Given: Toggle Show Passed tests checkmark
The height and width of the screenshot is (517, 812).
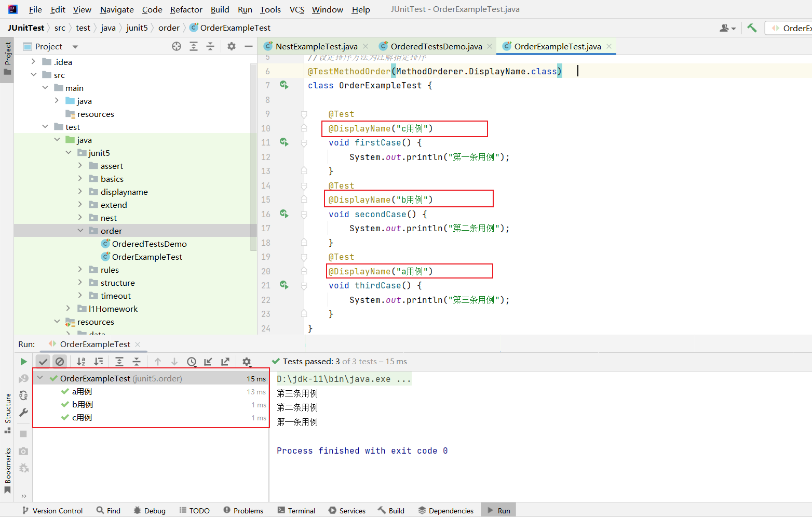Looking at the screenshot, I should click(43, 362).
